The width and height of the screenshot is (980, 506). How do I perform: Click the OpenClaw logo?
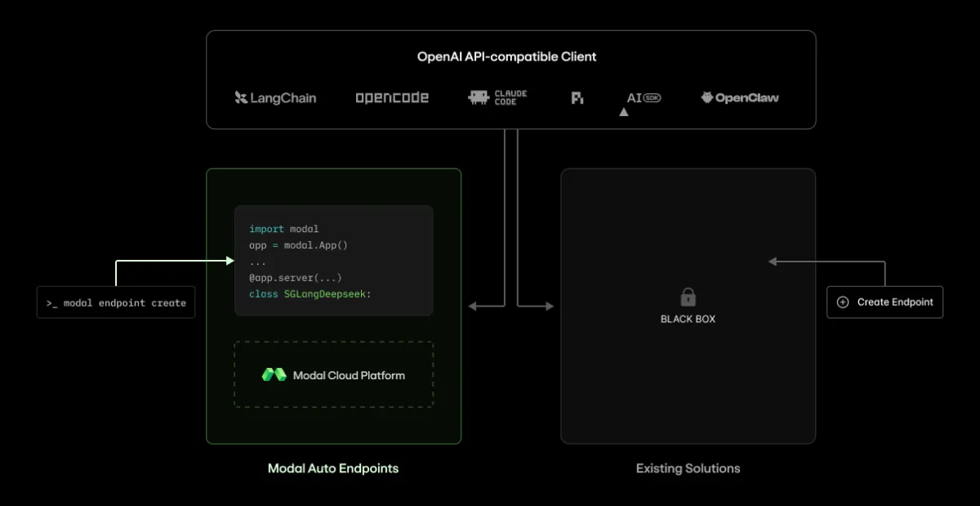pos(740,98)
